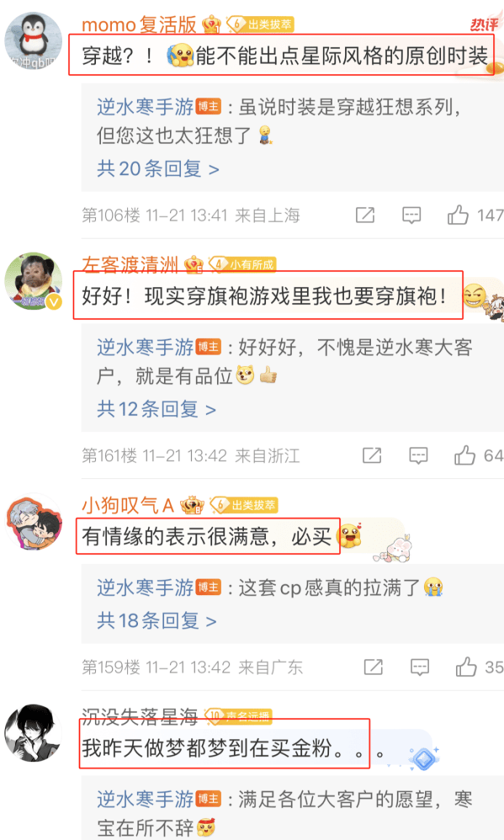Like the comment on floor 106

pyautogui.click(x=459, y=215)
